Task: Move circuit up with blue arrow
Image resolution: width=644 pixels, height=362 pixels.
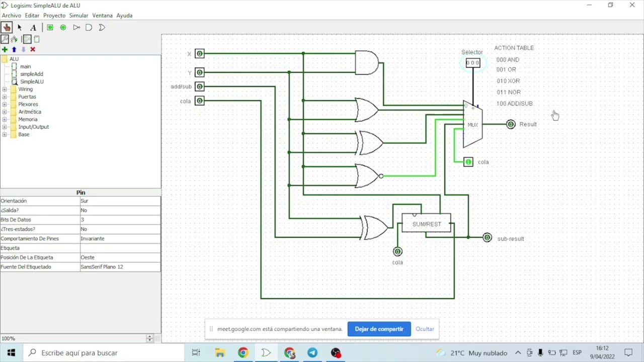Action: [x=14, y=49]
